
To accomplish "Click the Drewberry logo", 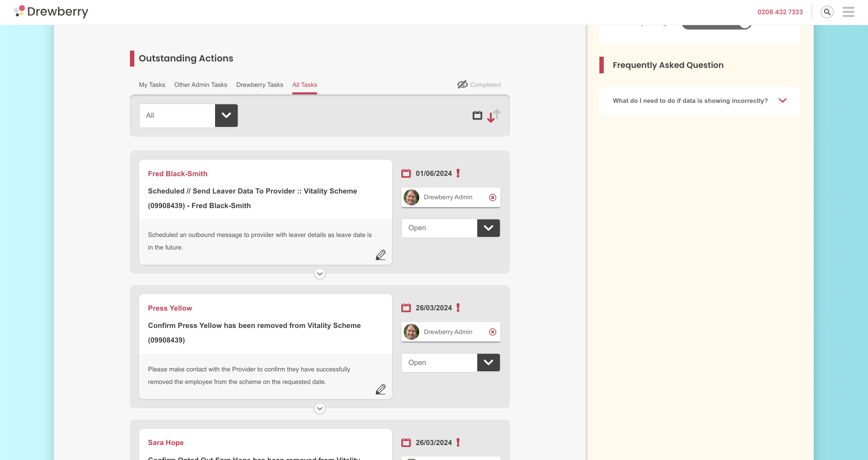I will [51, 12].
